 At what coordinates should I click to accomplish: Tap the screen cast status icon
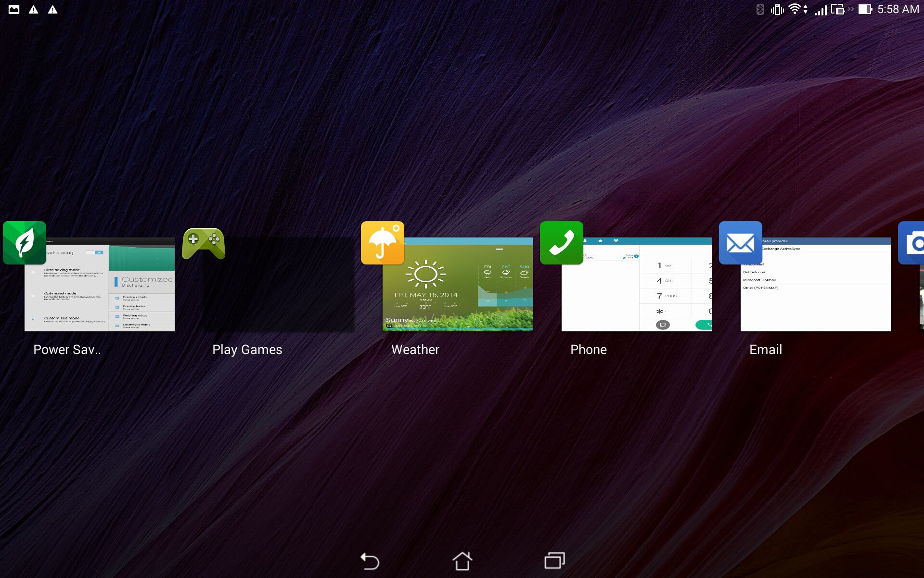pos(838,10)
